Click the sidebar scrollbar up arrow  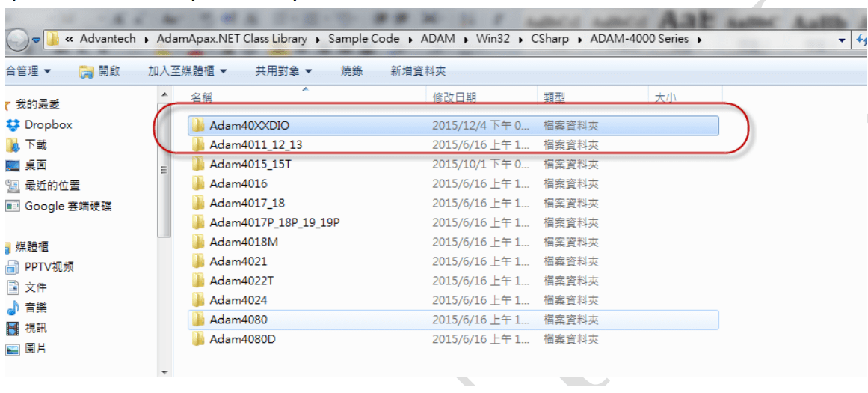164,95
